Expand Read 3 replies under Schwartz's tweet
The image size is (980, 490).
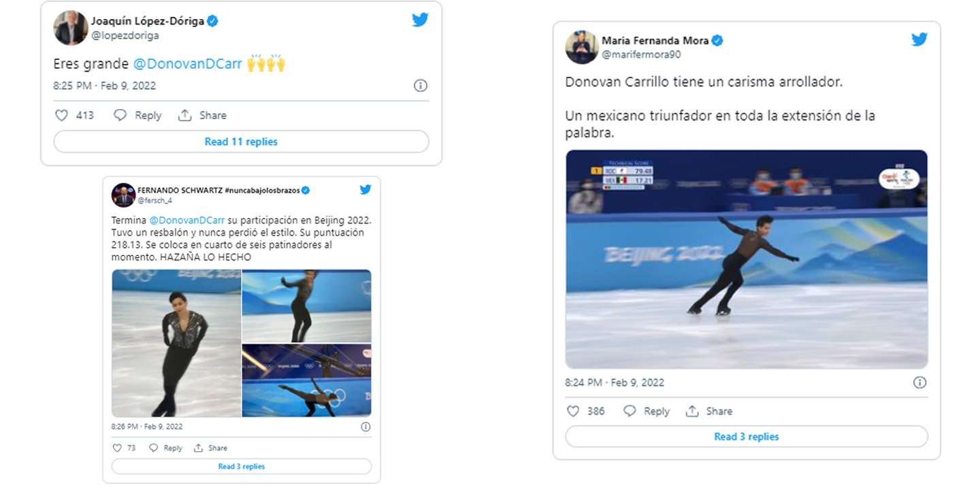click(x=241, y=466)
